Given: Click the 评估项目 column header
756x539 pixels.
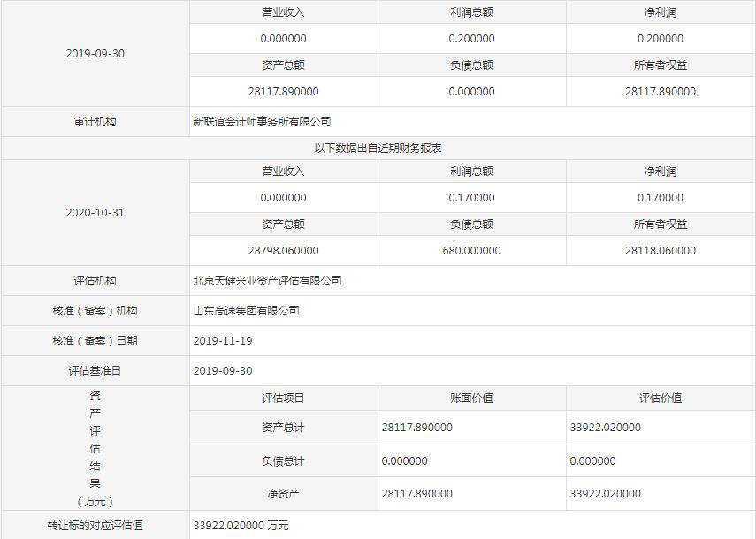Looking at the screenshot, I should point(283,399).
